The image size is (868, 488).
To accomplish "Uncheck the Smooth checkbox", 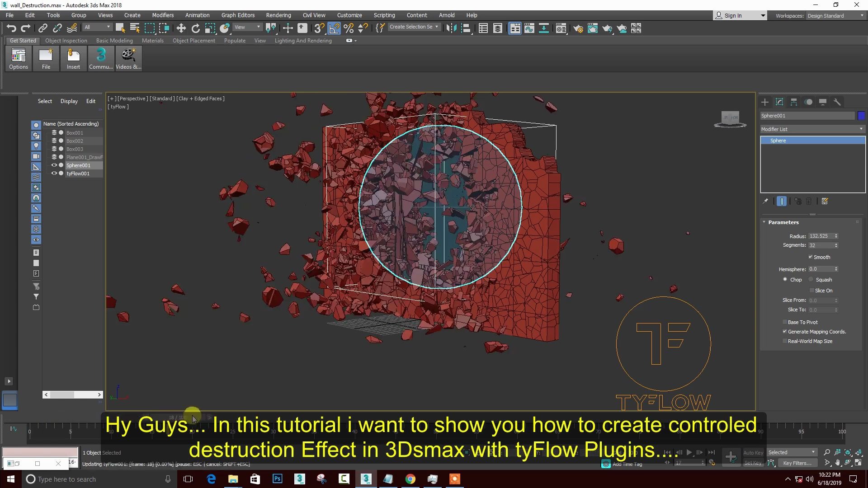I will pos(811,257).
